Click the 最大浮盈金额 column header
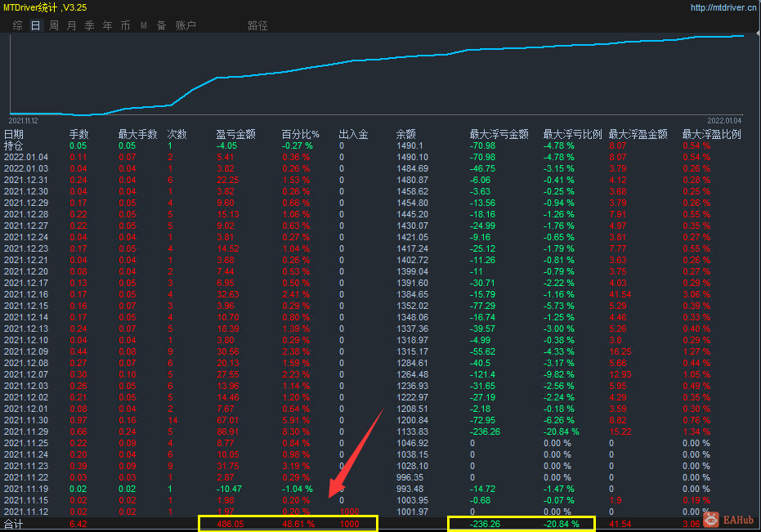This screenshot has height=532, width=761. pos(638,135)
